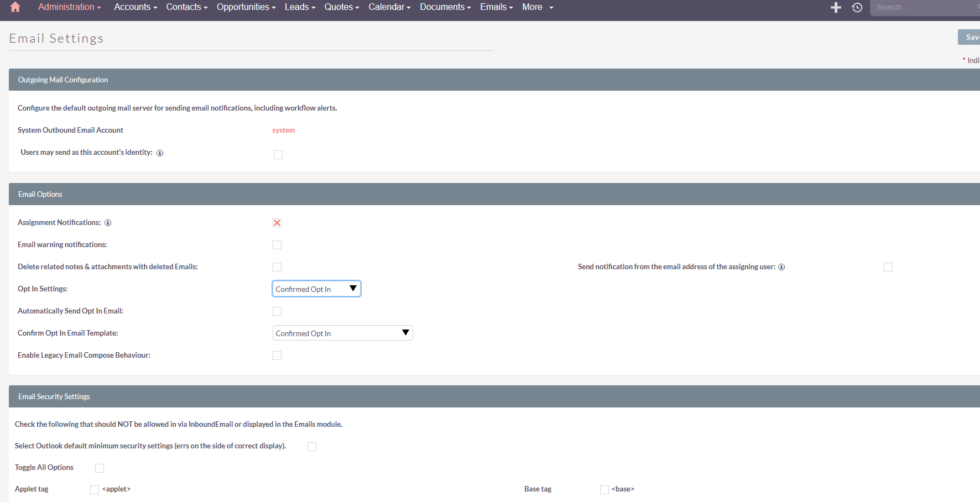This screenshot has height=502, width=980.
Task: Enable Email warning notifications checkbox
Action: [277, 245]
